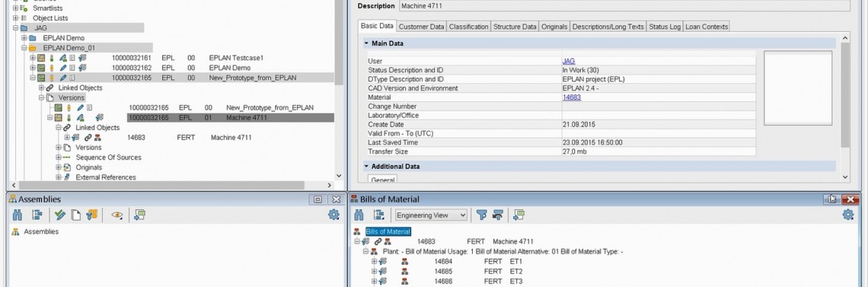
Task: Select the 14683 FERT linked object row
Action: click(190, 138)
